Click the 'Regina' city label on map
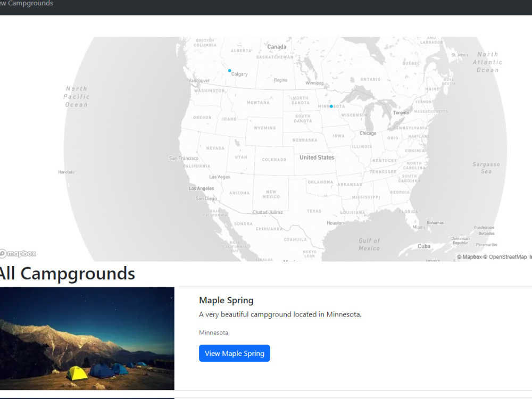This screenshot has height=399, width=532. 280,80
